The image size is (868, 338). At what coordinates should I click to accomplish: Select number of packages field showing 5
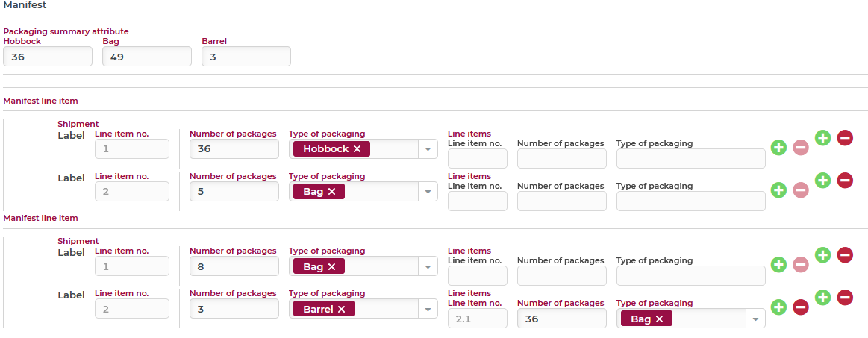point(234,192)
